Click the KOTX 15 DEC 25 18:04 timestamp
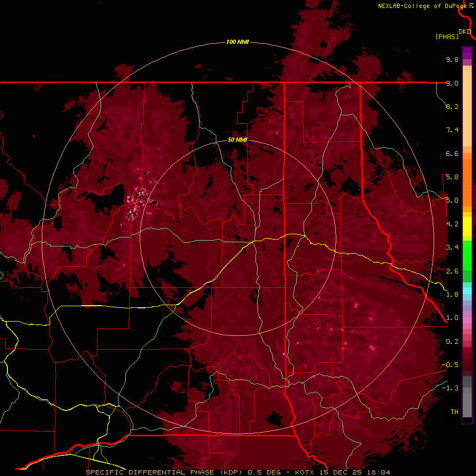The image size is (476, 476). (342, 472)
